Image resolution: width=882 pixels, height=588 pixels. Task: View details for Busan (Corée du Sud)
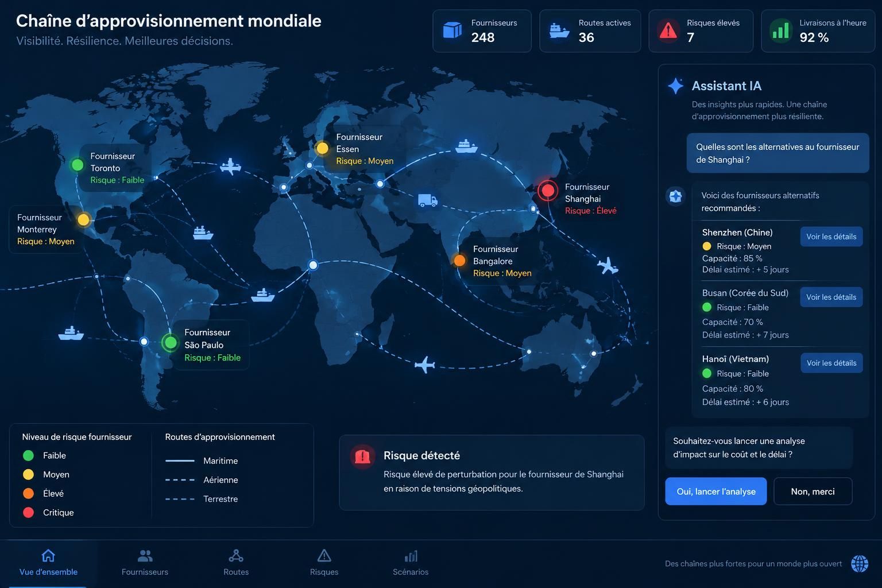coord(831,297)
